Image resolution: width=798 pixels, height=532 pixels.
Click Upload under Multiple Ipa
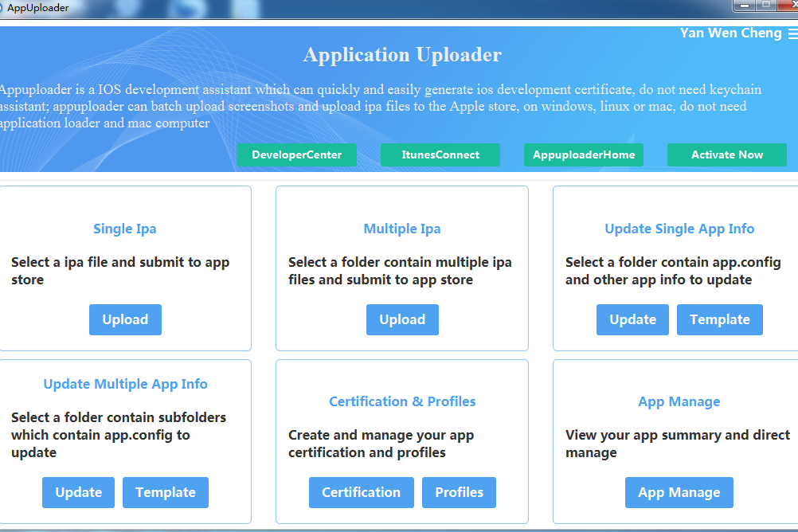point(402,319)
